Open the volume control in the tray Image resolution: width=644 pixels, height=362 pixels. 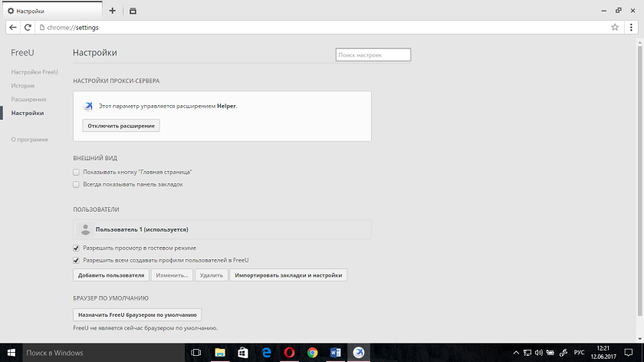(539, 353)
